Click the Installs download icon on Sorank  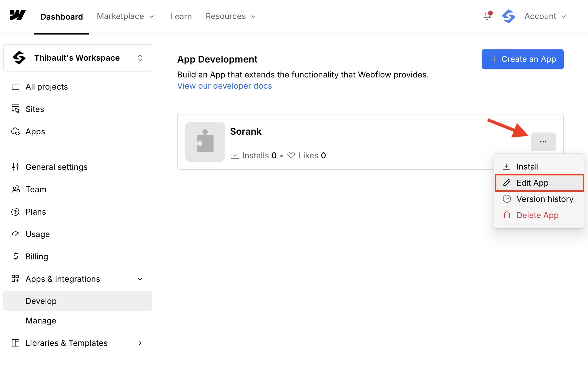click(x=235, y=155)
